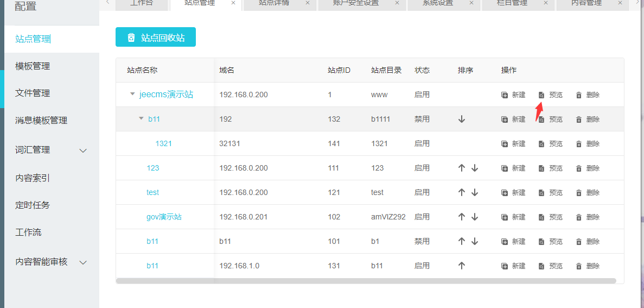Image resolution: width=644 pixels, height=308 pixels.
Task: Preview the 123 site
Action: point(551,168)
